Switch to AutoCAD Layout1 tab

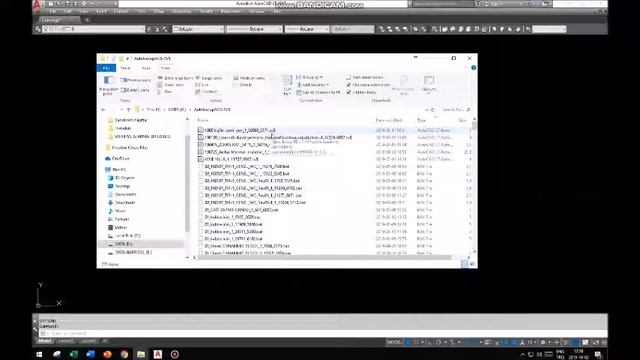pos(66,341)
